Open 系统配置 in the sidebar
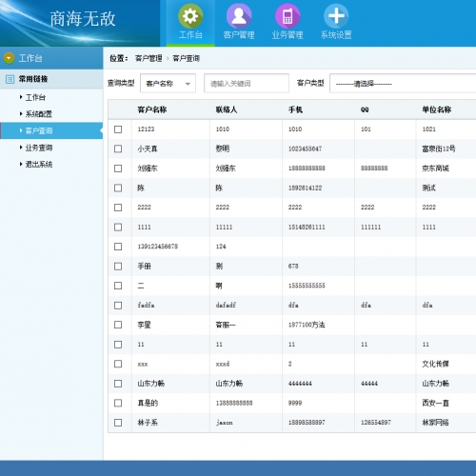Screen dimensions: 476x476 point(38,114)
